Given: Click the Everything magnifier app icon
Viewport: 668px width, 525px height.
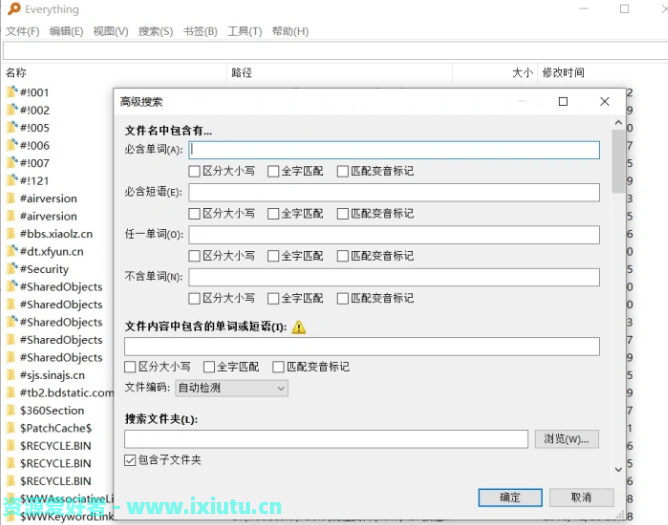Looking at the screenshot, I should point(14,9).
